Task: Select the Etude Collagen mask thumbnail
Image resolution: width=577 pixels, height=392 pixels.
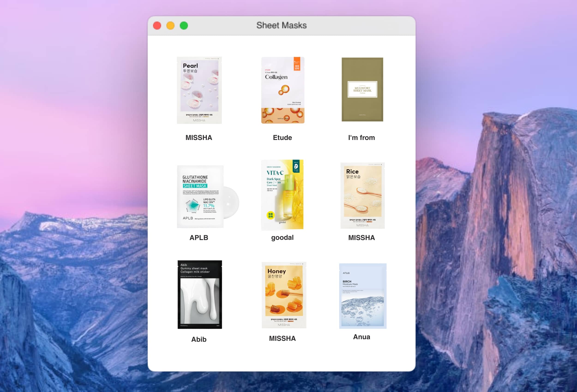Action: point(282,90)
